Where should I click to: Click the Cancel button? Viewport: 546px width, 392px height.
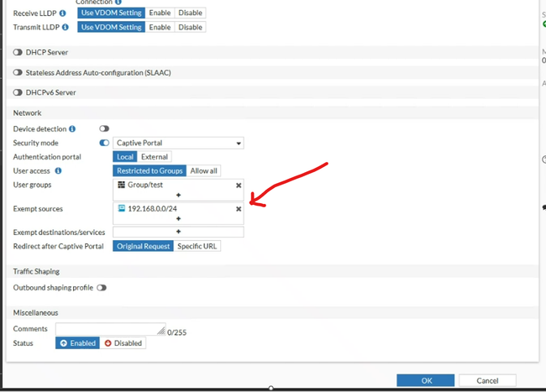pyautogui.click(x=487, y=380)
